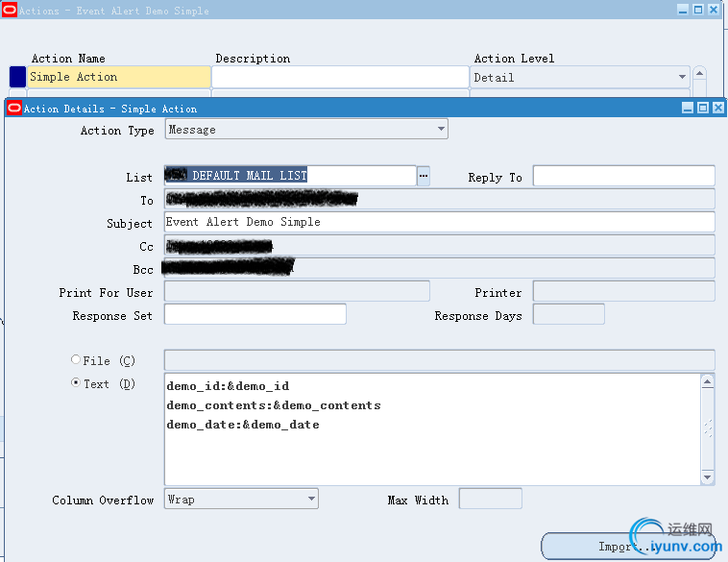
Task: Click the text area scroll up arrow
Action: coord(707,382)
